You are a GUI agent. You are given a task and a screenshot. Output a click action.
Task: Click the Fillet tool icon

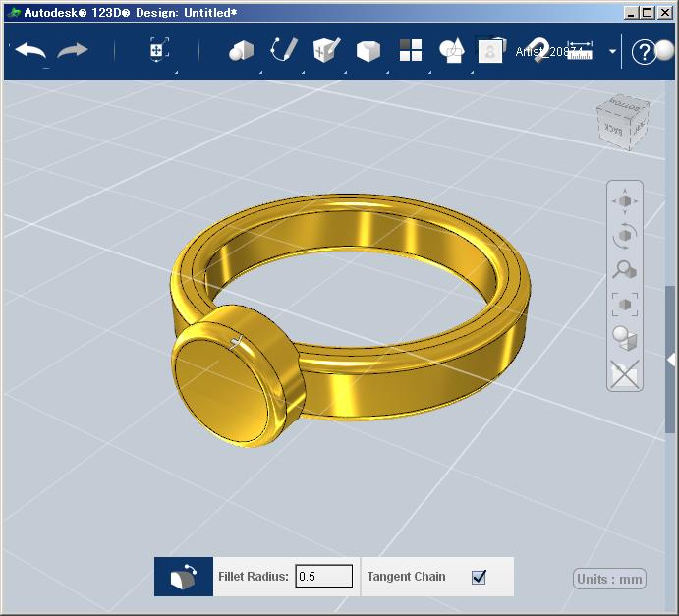coord(184,577)
